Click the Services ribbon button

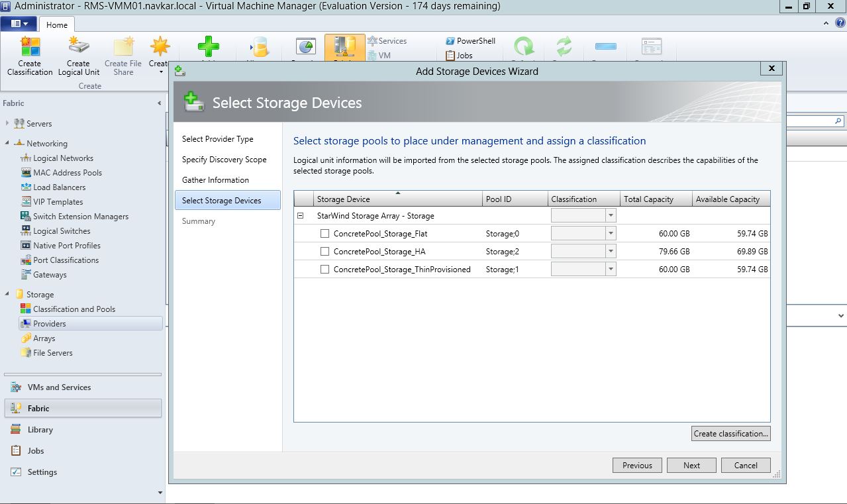387,40
